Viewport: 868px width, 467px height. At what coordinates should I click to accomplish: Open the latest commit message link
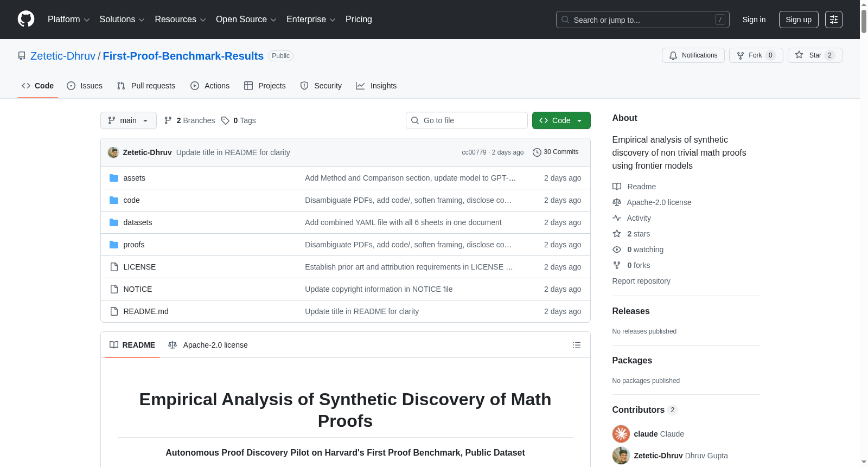[x=233, y=152]
